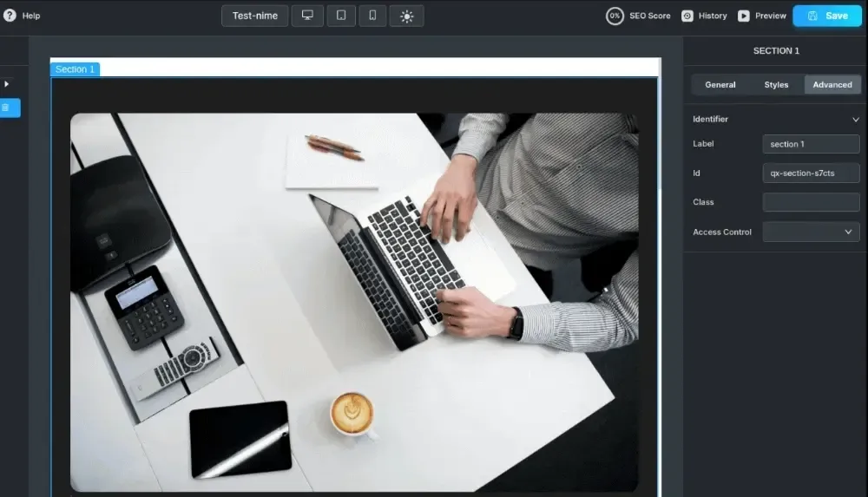Image resolution: width=868 pixels, height=497 pixels.
Task: Save the page with Save button
Action: pos(827,16)
